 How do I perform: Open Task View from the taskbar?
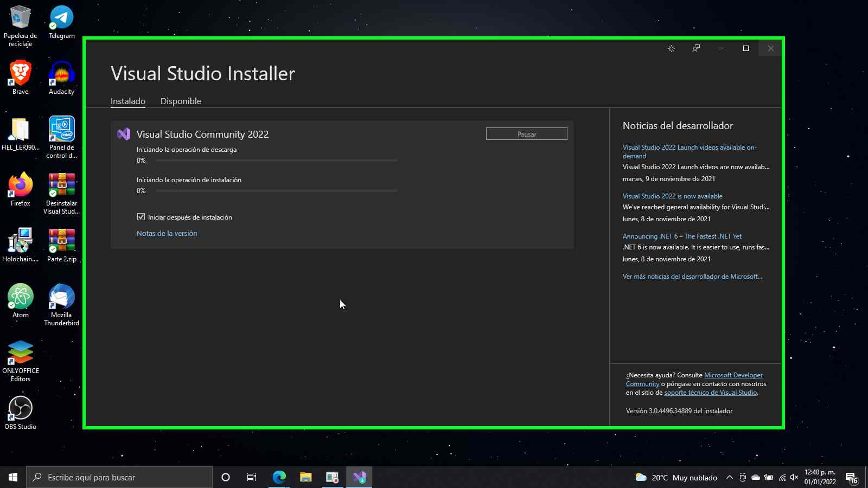coord(251,477)
